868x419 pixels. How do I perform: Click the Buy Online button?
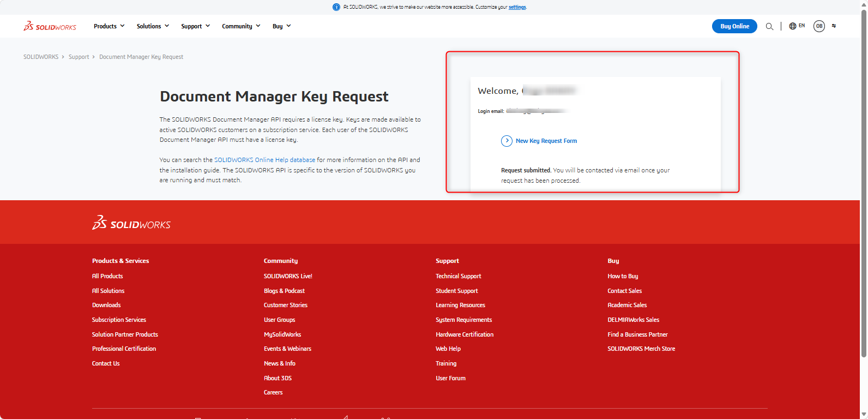(x=734, y=26)
